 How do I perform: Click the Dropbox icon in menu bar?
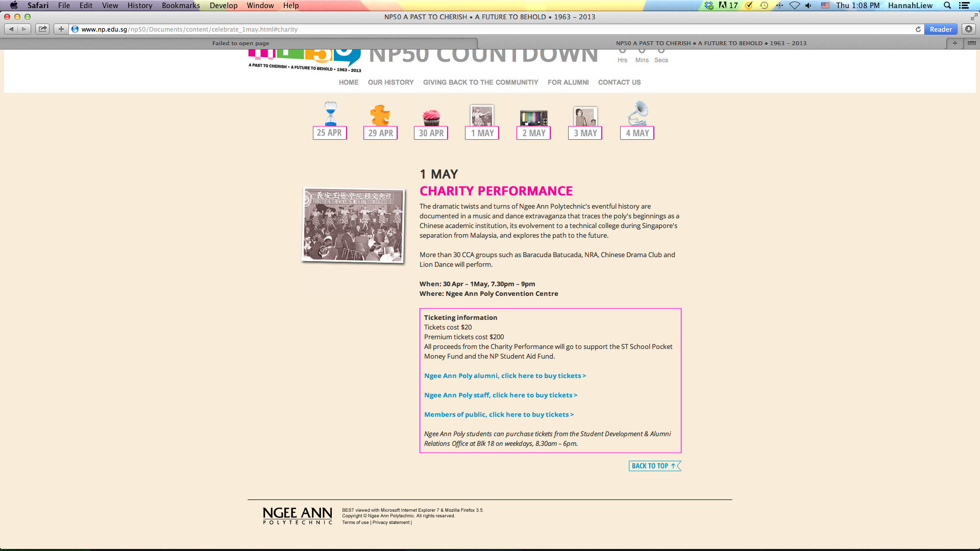tap(709, 6)
